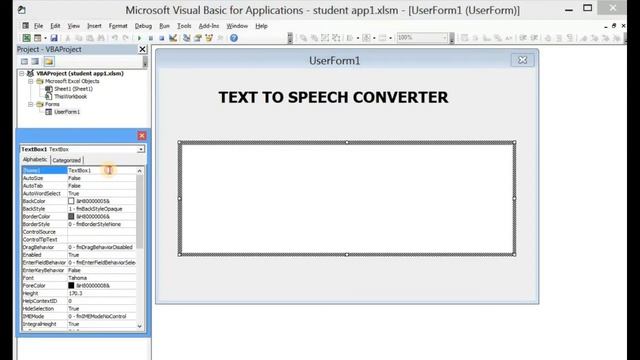Switch to the Alphabetic tab
The height and width of the screenshot is (360, 640).
click(x=35, y=160)
